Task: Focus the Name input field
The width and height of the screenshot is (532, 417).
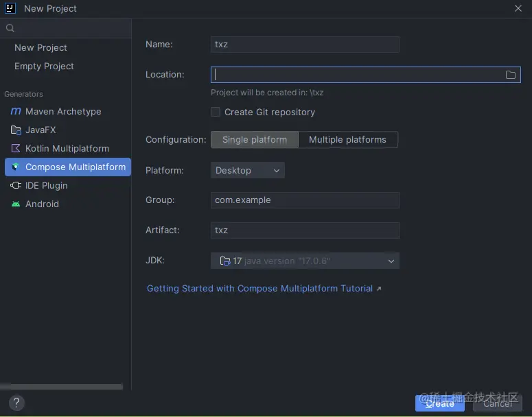Action: click(305, 45)
